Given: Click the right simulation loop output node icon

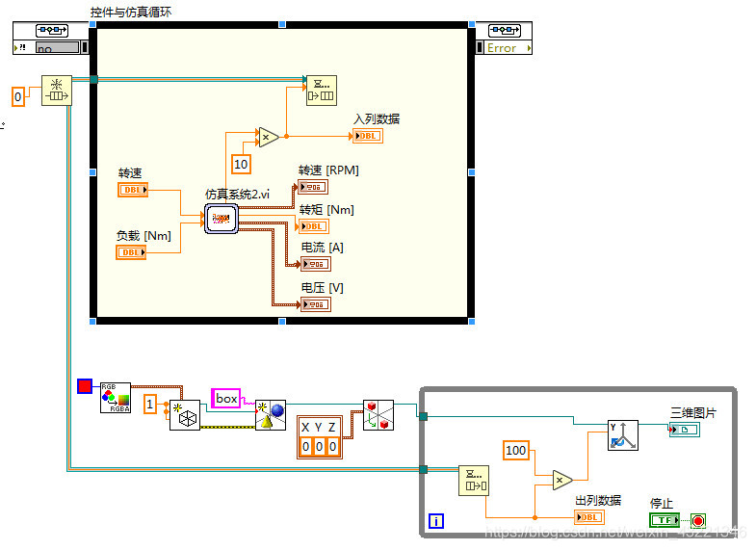Looking at the screenshot, I should (505, 31).
